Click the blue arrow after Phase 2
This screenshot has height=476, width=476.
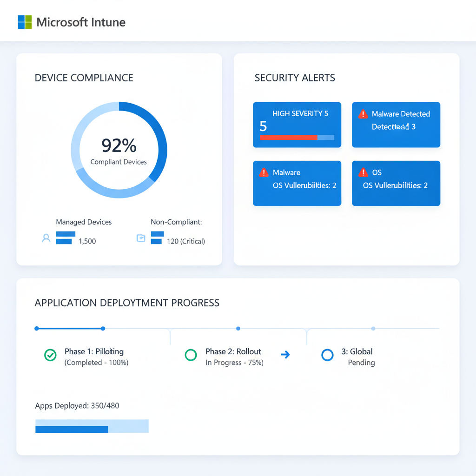pos(285,355)
